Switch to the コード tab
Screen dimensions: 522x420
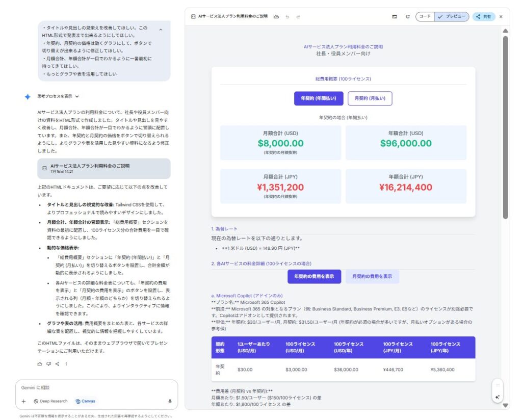click(425, 17)
